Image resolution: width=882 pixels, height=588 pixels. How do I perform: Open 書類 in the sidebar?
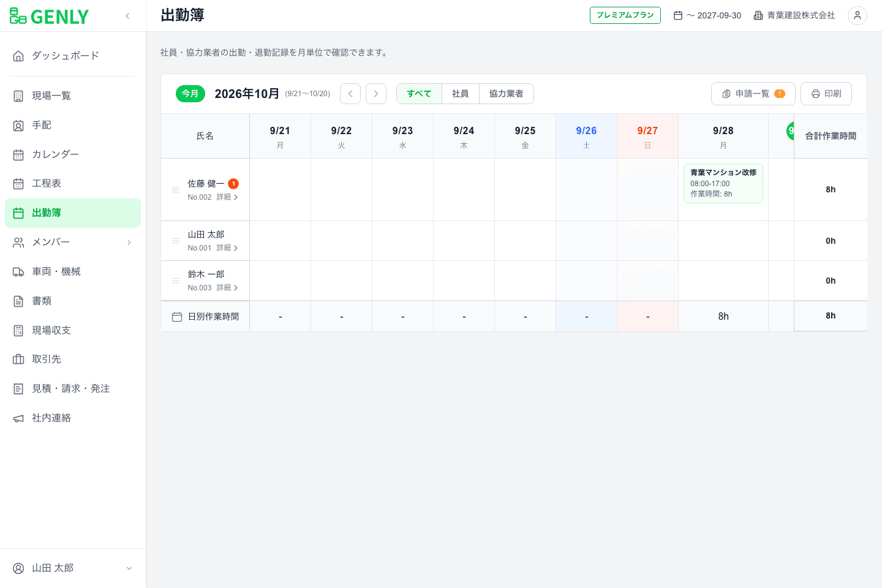pos(73,301)
